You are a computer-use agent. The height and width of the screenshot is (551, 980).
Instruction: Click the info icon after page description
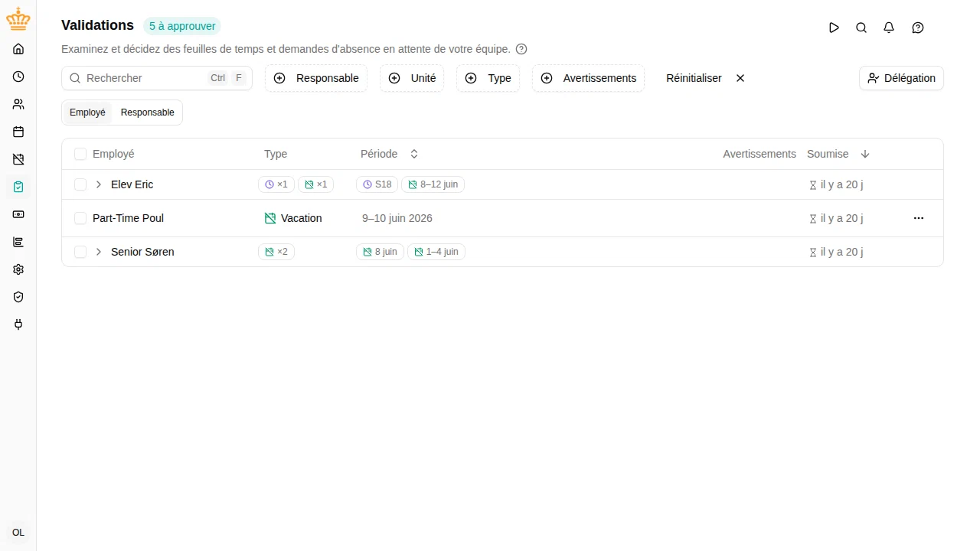click(521, 49)
